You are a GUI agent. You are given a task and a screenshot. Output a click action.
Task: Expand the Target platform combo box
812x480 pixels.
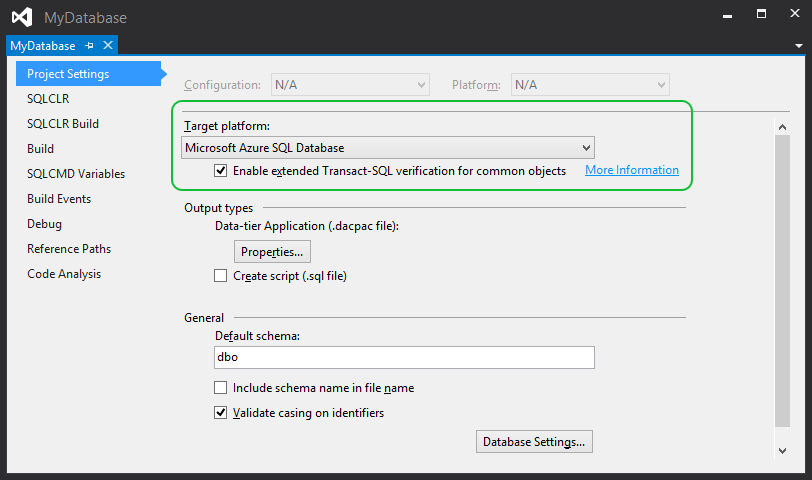coord(388,148)
